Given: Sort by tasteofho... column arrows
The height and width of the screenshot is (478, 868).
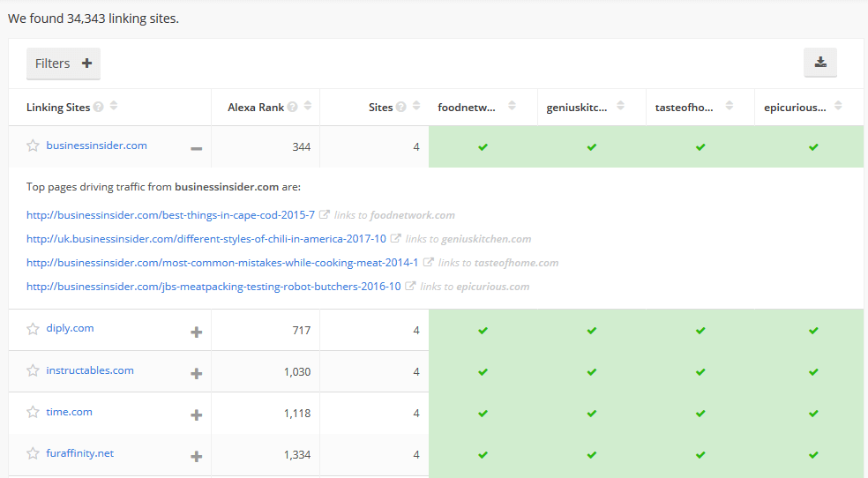Looking at the screenshot, I should 730,106.
